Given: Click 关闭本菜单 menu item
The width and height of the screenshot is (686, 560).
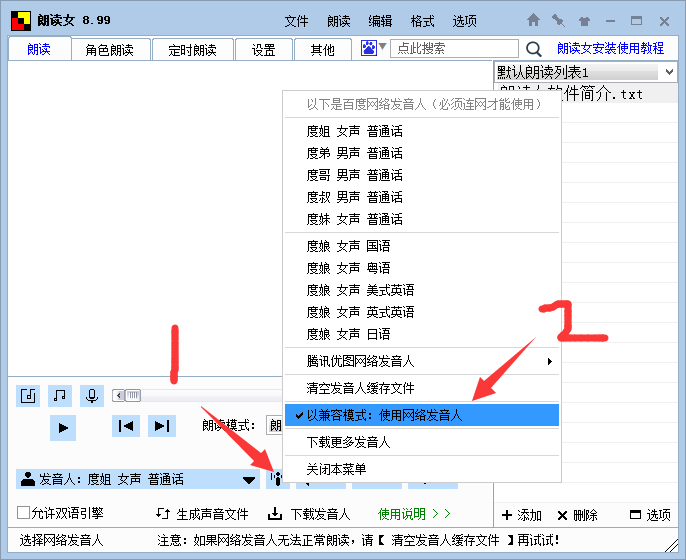Looking at the screenshot, I should 422,469.
